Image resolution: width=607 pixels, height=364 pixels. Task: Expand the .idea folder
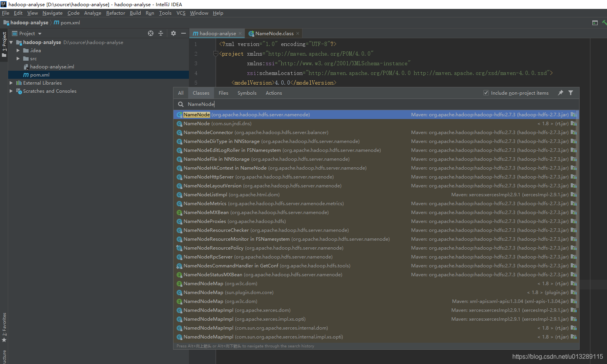[x=18, y=51]
